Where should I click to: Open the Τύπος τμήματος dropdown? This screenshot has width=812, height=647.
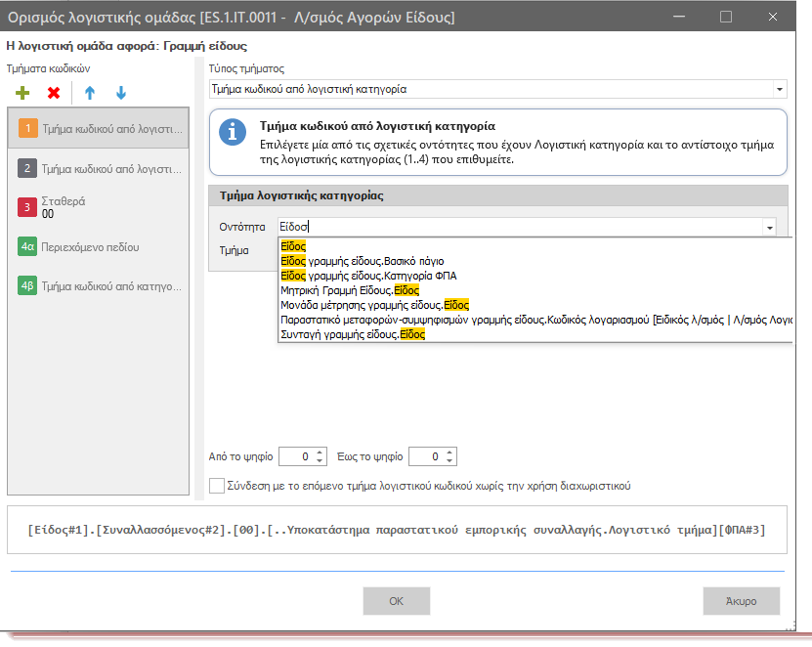pos(780,89)
